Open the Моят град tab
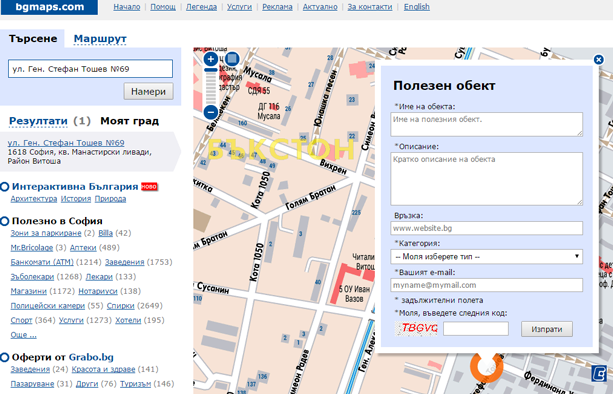 coord(129,121)
